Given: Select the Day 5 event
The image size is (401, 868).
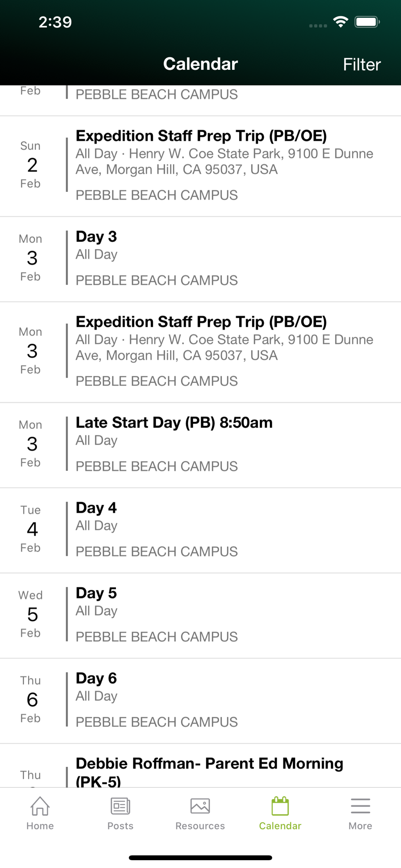Looking at the screenshot, I should pyautogui.click(x=96, y=593).
